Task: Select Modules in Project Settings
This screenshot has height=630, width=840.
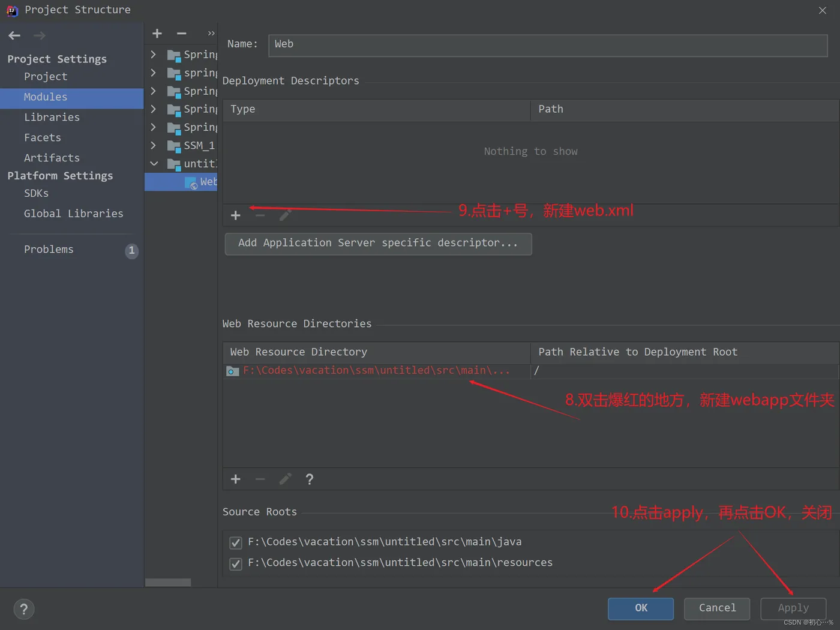Action: 72,98
